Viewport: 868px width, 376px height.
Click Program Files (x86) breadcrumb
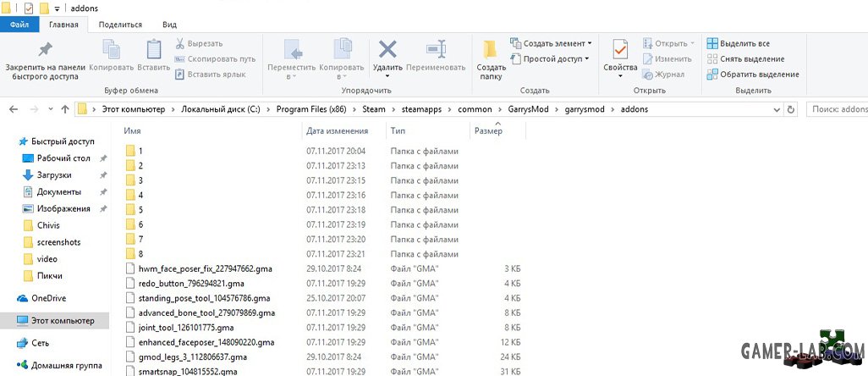[311, 109]
